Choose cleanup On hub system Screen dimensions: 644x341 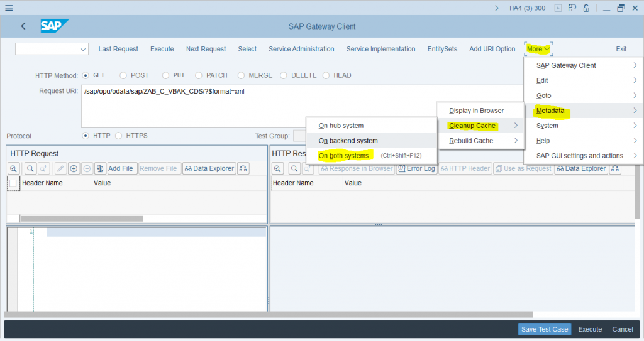(x=371, y=126)
